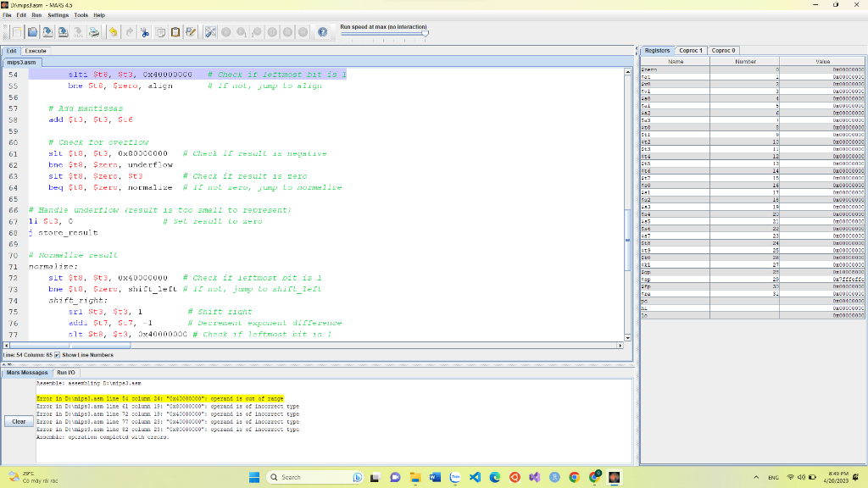The image size is (868, 488).
Task: Cut selection using scissors icon
Action: (x=144, y=32)
